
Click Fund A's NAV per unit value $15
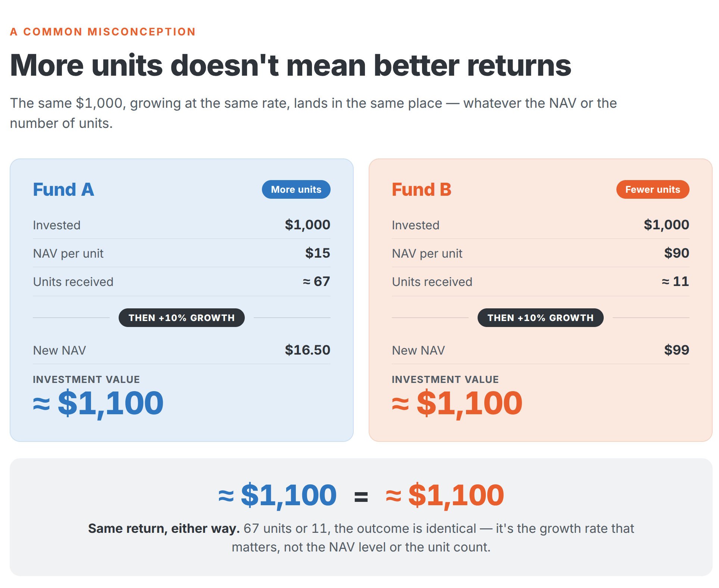[x=318, y=253]
